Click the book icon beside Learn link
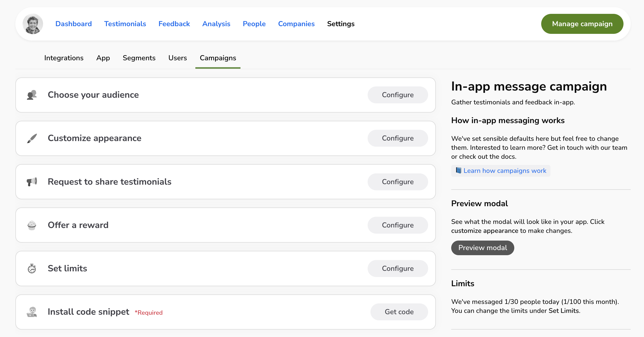 [458, 171]
